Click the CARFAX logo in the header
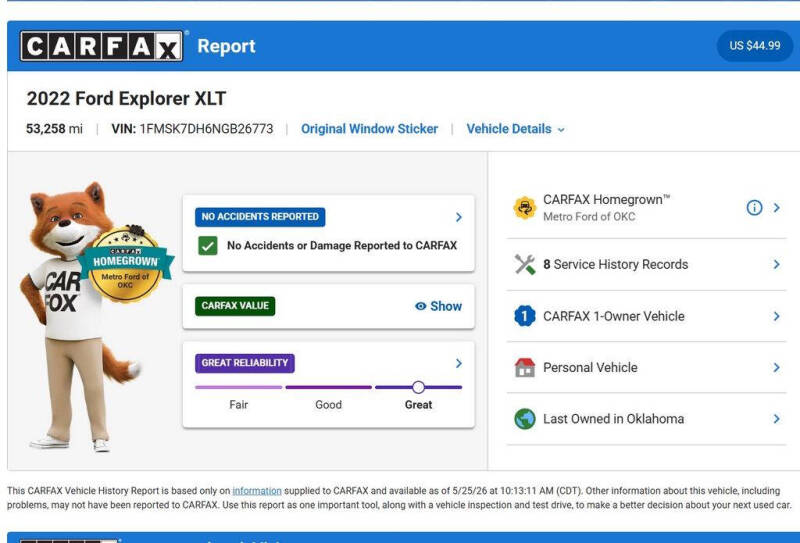The image size is (800, 543). [x=101, y=46]
